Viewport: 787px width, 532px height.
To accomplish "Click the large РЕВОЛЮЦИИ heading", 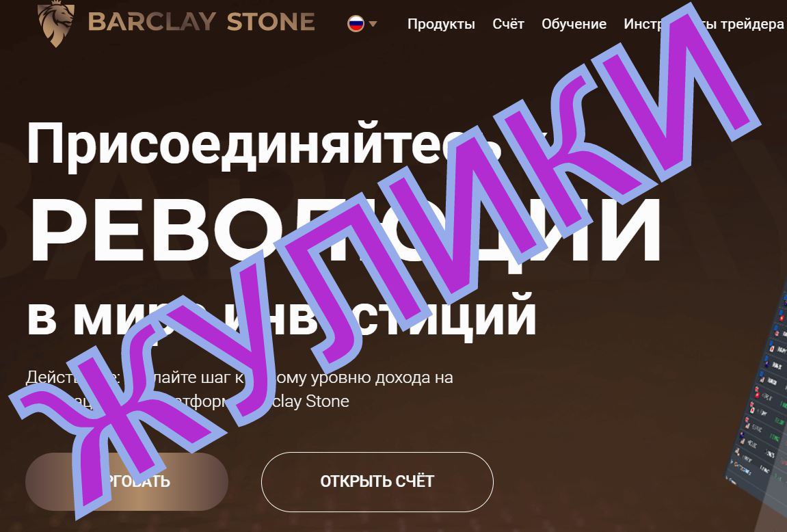I will pyautogui.click(x=344, y=232).
